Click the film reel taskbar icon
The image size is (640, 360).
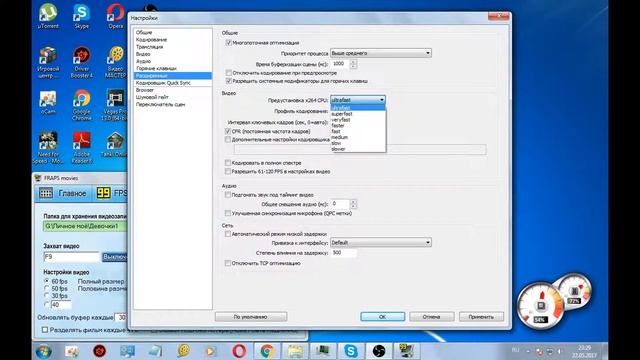tap(183, 351)
